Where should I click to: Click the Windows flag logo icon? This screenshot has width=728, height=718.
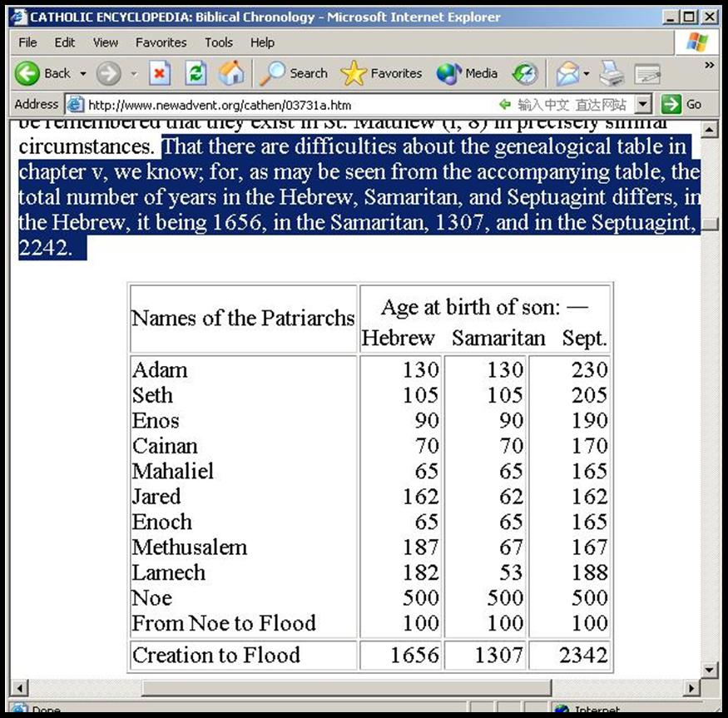tap(697, 42)
